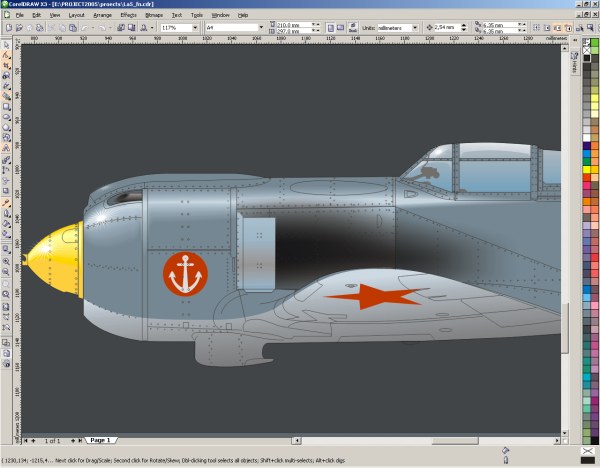Open the Undo history dropdown arrow
600x468 pixels.
click(x=93, y=28)
